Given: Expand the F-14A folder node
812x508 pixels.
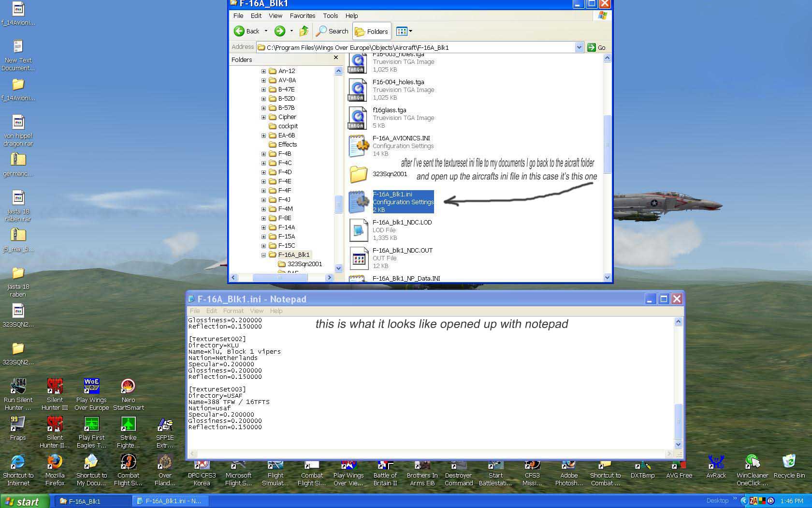Looking at the screenshot, I should pos(263,227).
